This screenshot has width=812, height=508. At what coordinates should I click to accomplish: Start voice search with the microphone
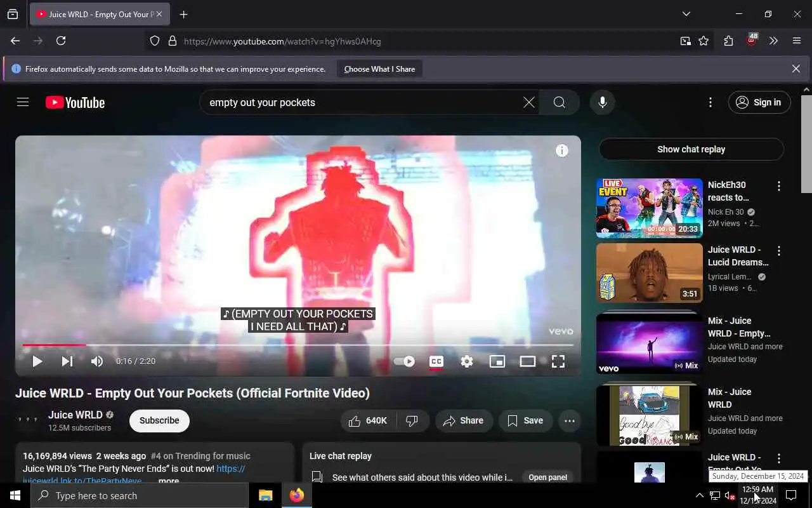coord(602,102)
